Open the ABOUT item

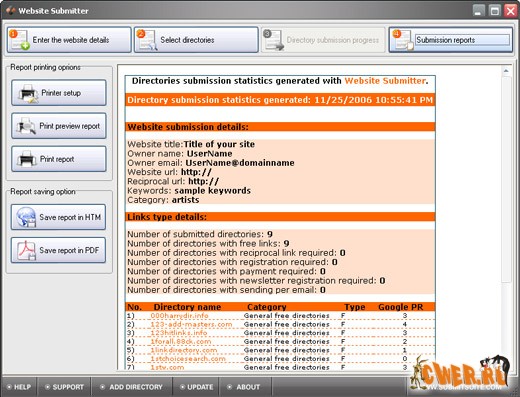coord(244,387)
